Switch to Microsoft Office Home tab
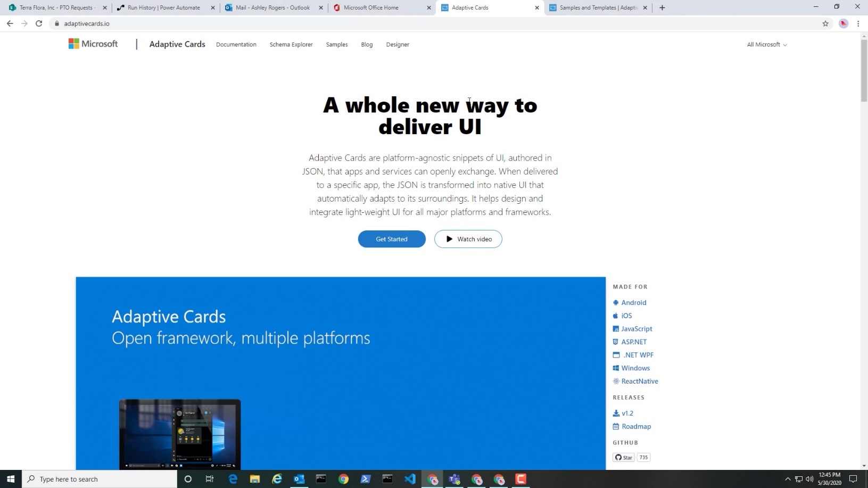 371,7
